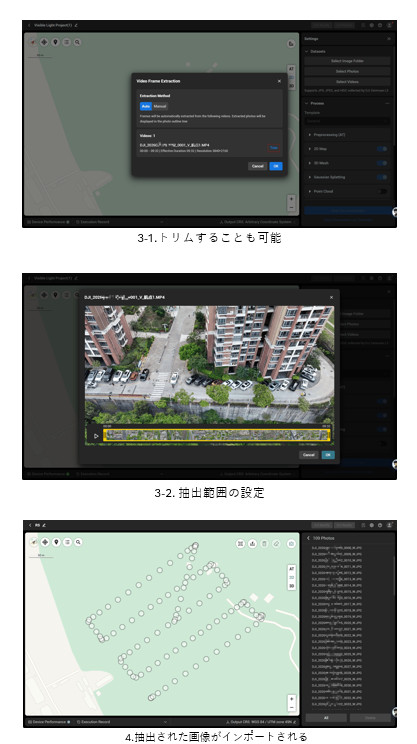Switch to 3D view in top screenshot

(292, 86)
